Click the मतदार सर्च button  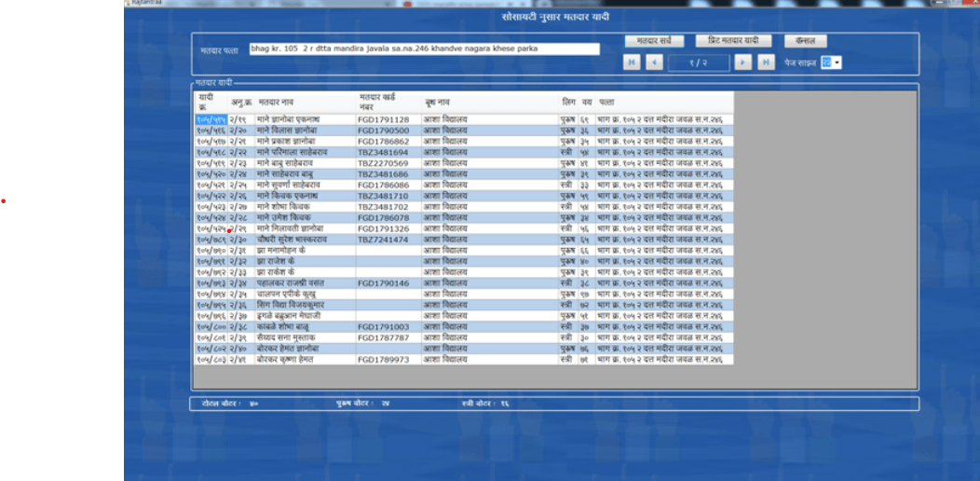pyautogui.click(x=654, y=41)
